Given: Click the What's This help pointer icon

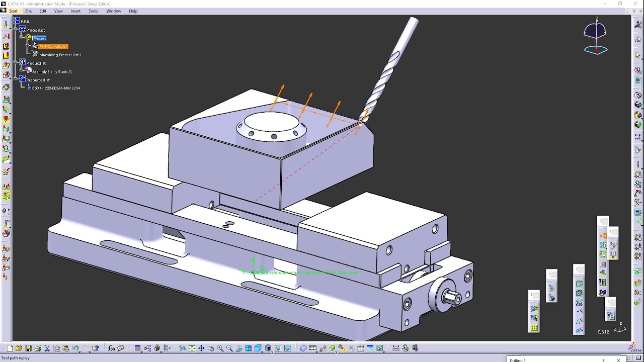Looking at the screenshot, I should (x=96, y=348).
